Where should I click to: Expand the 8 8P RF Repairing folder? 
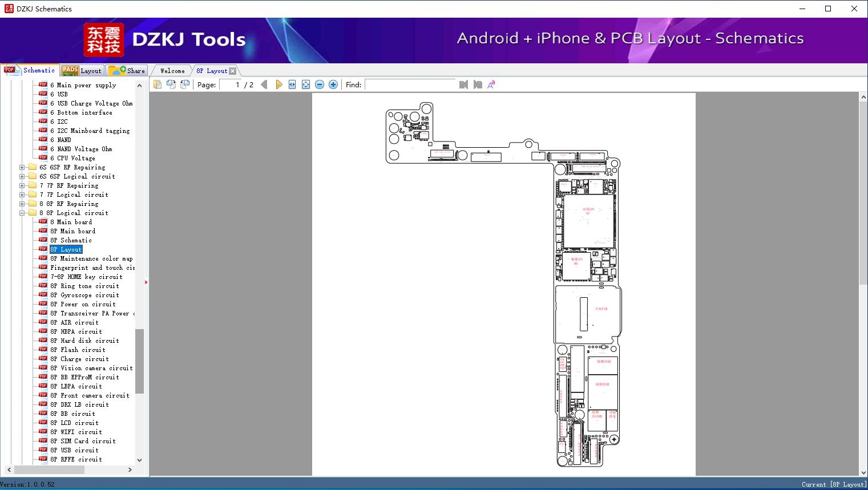point(22,204)
